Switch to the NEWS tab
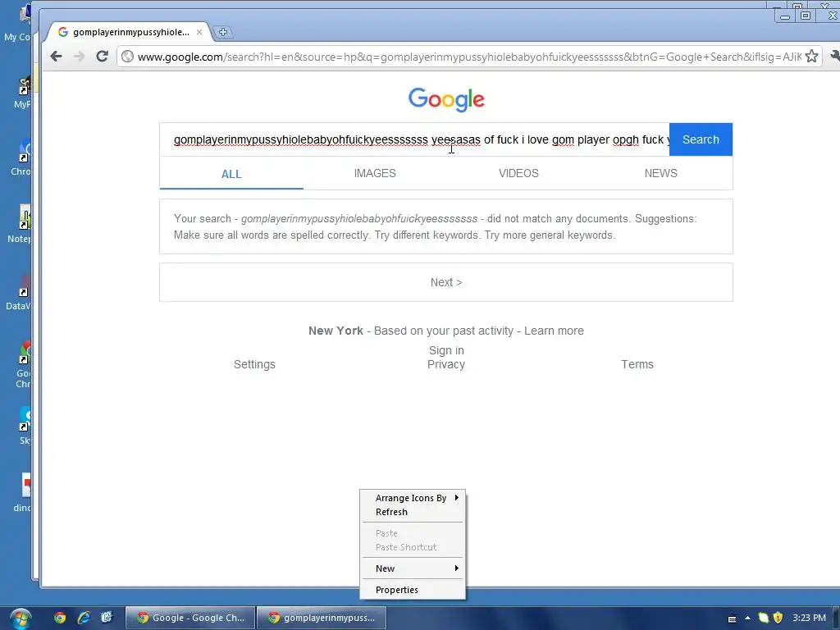Viewport: 840px width, 630px height. tap(661, 173)
